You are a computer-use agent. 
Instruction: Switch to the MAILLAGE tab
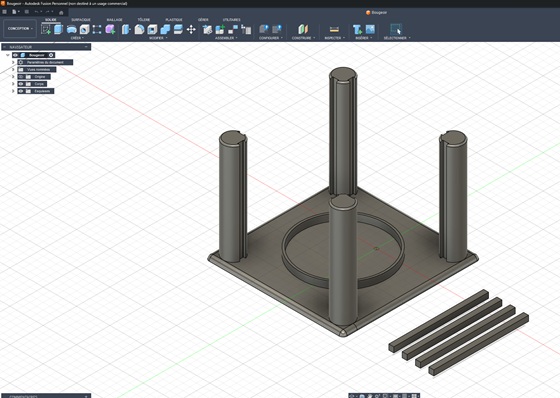coord(114,20)
